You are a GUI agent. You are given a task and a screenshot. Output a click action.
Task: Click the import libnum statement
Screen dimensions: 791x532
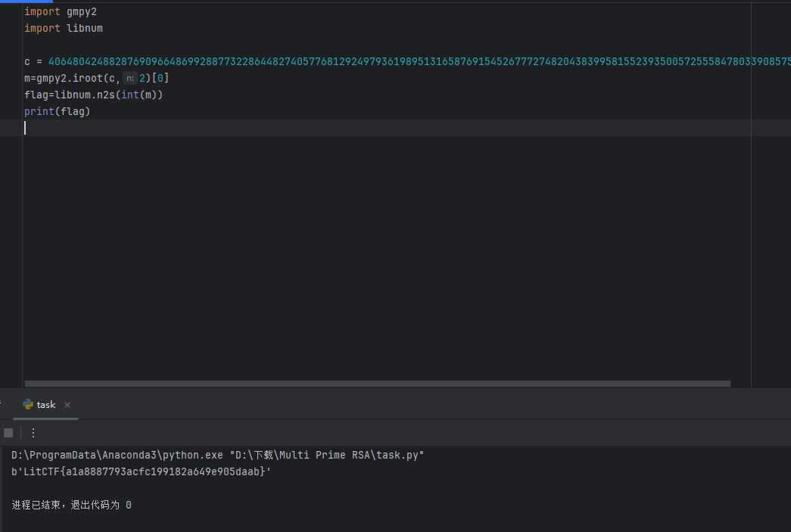pos(64,28)
